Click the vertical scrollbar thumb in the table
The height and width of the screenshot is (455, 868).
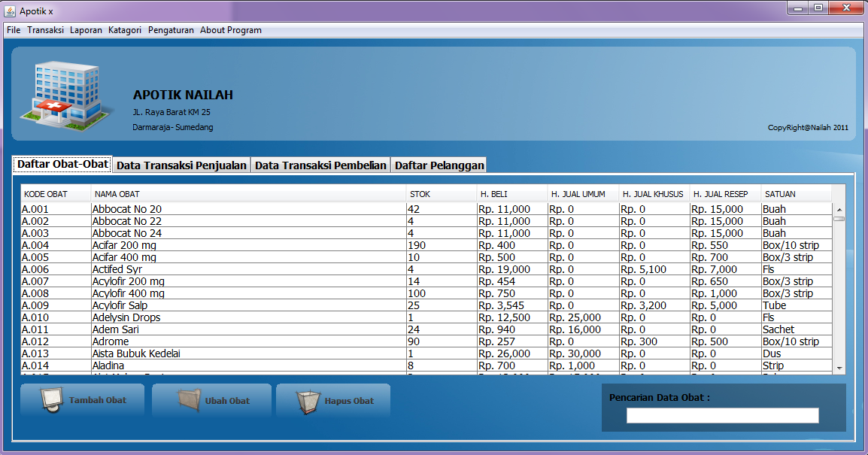click(x=839, y=219)
